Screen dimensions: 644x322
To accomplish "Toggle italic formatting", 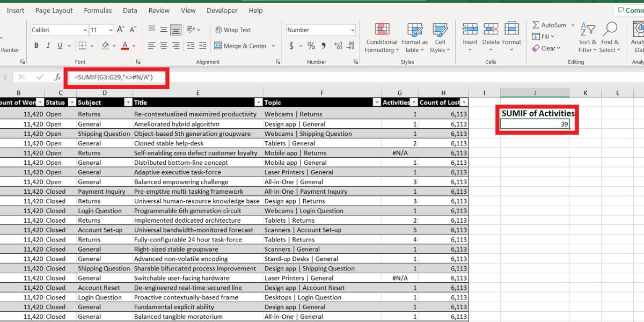I will (x=48, y=45).
